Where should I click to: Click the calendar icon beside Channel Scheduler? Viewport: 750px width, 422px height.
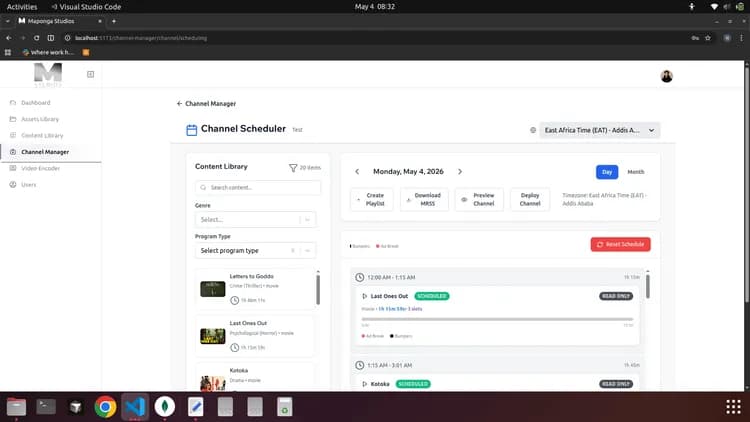(191, 130)
